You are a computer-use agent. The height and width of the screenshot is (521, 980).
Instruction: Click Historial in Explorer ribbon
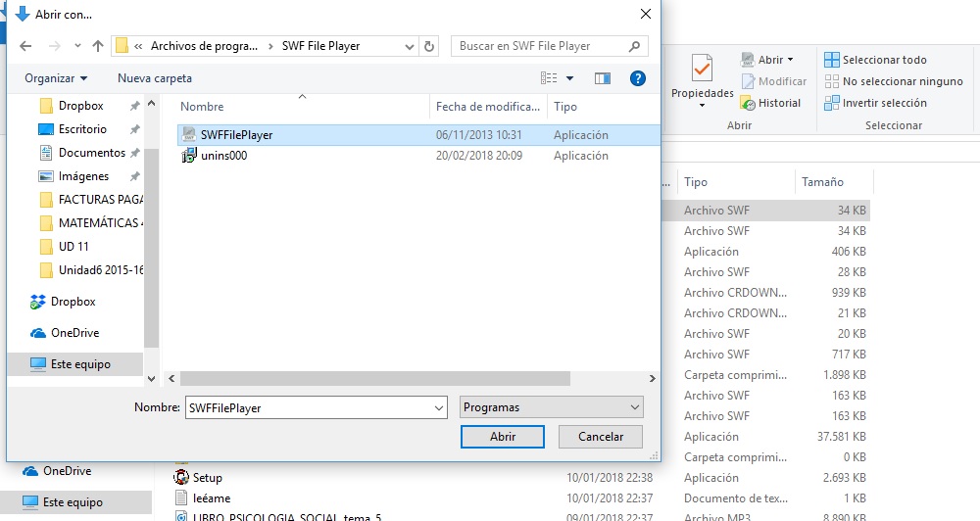click(770, 103)
